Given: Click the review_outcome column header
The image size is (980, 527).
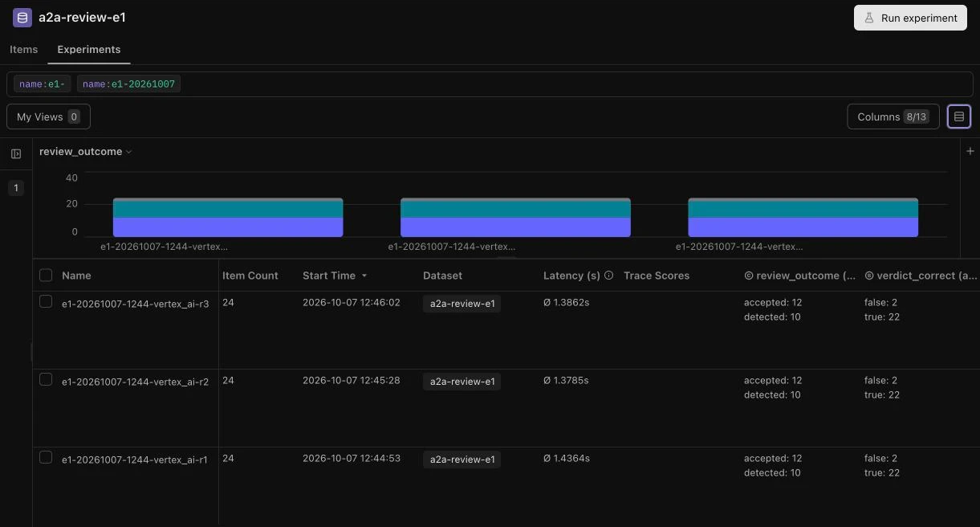Looking at the screenshot, I should pos(799,276).
